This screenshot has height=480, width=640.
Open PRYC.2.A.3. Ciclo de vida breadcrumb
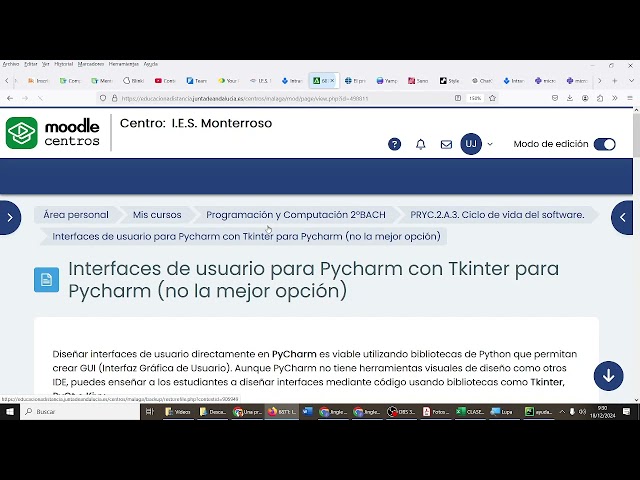click(497, 215)
